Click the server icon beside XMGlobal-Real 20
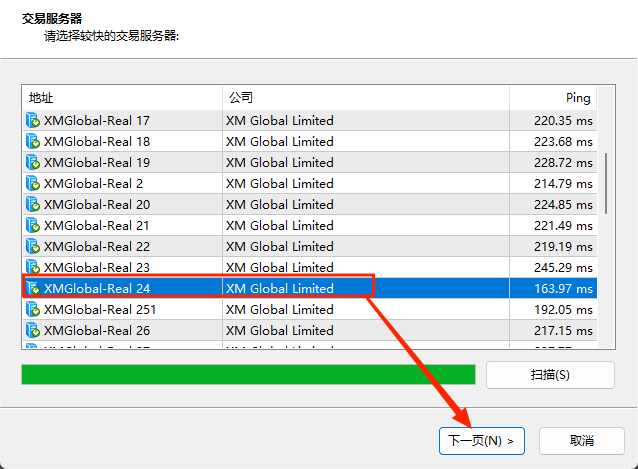Image resolution: width=638 pixels, height=469 pixels. click(33, 204)
